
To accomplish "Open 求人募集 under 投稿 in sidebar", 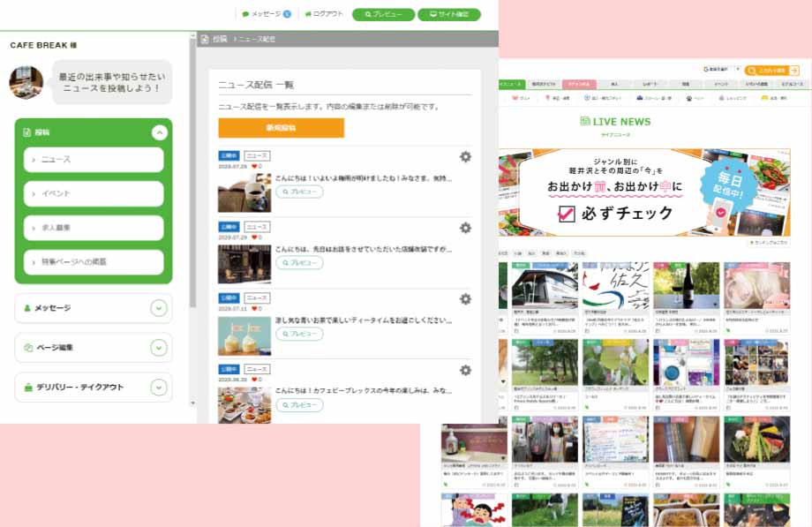I will click(94, 228).
